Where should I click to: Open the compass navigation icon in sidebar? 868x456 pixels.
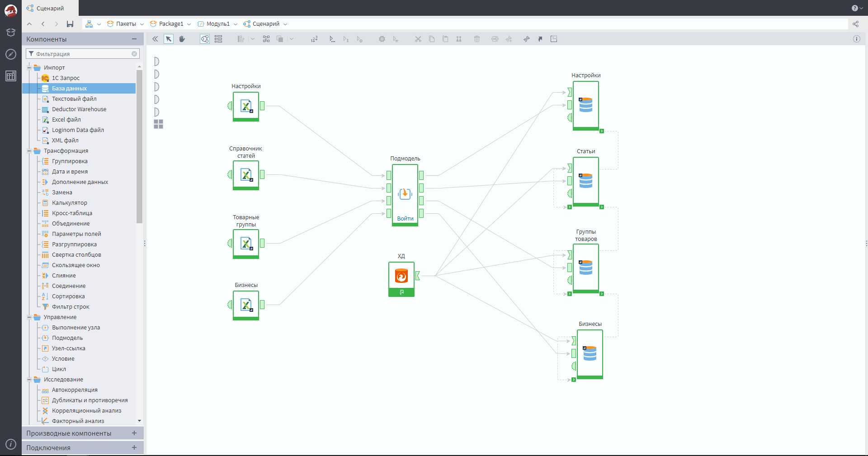point(11,54)
